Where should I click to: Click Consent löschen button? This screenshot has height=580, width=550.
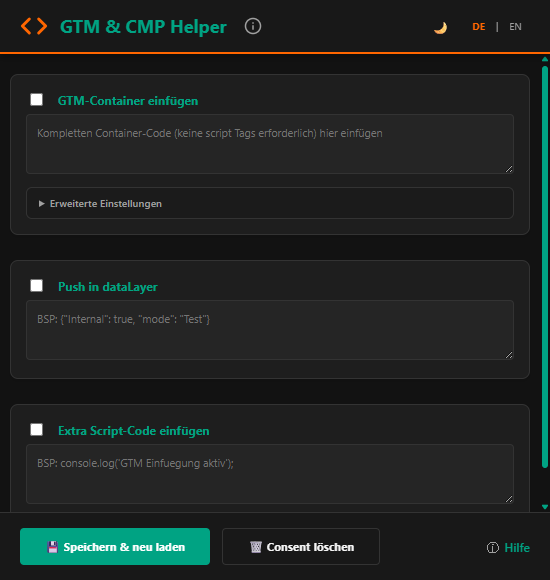pyautogui.click(x=301, y=546)
